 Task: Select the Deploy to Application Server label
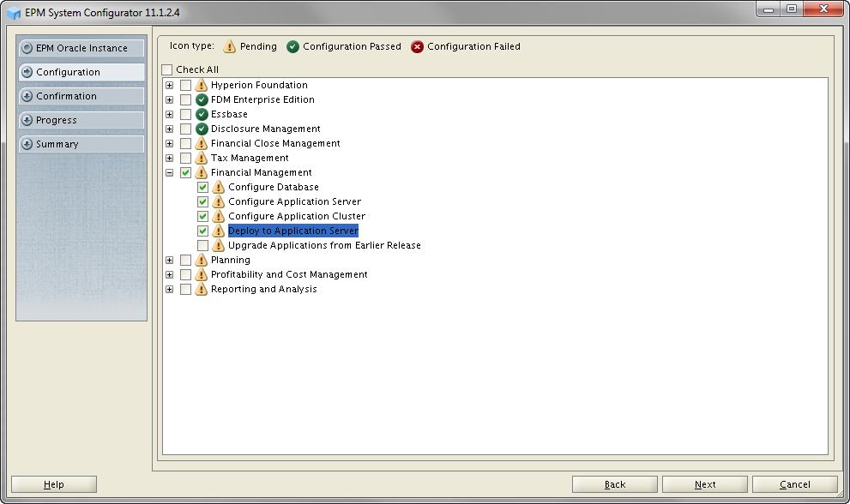pyautogui.click(x=293, y=231)
